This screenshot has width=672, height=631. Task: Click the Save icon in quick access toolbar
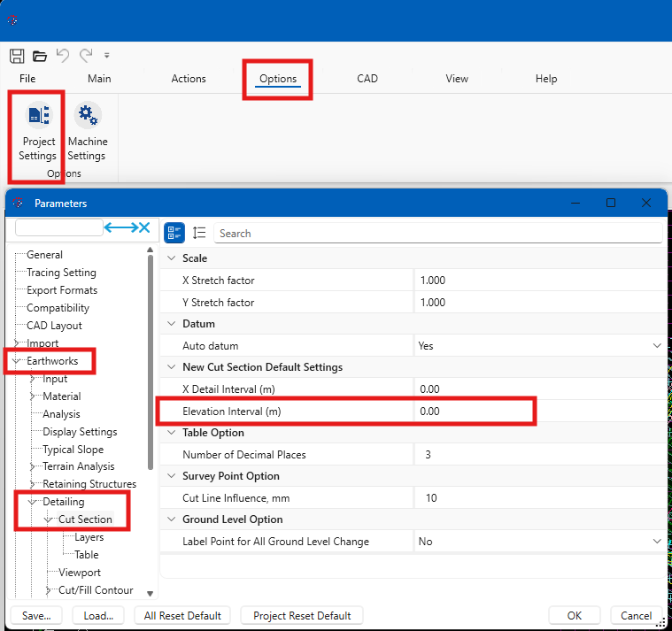point(17,56)
